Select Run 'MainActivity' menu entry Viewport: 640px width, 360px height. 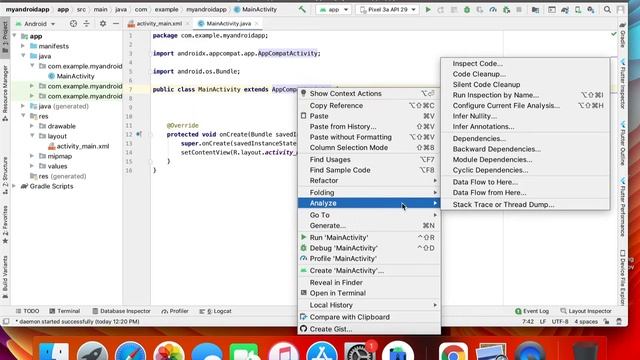369,238
